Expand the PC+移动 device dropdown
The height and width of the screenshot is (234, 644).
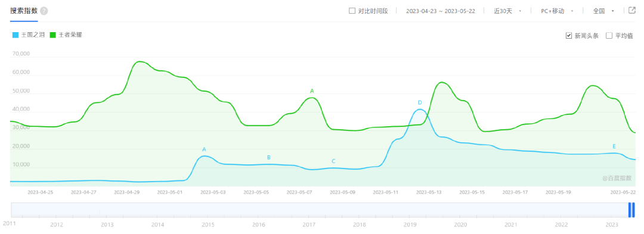pos(557,11)
